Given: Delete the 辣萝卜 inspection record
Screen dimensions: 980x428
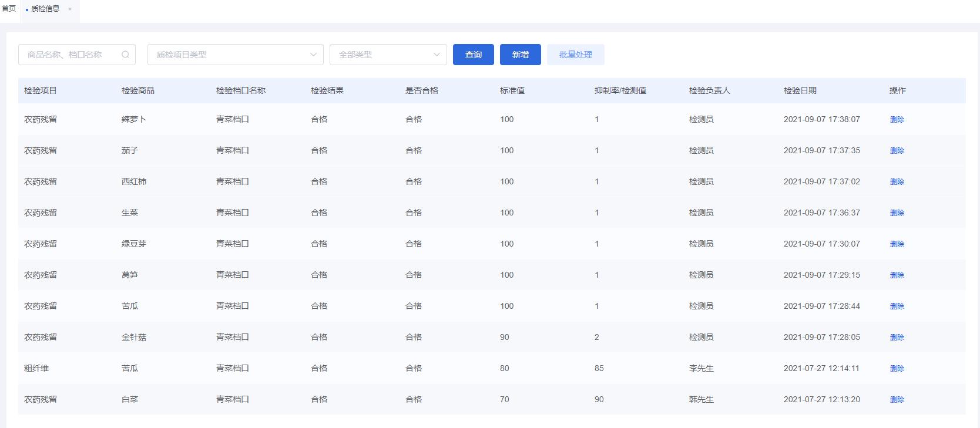Looking at the screenshot, I should pyautogui.click(x=897, y=119).
